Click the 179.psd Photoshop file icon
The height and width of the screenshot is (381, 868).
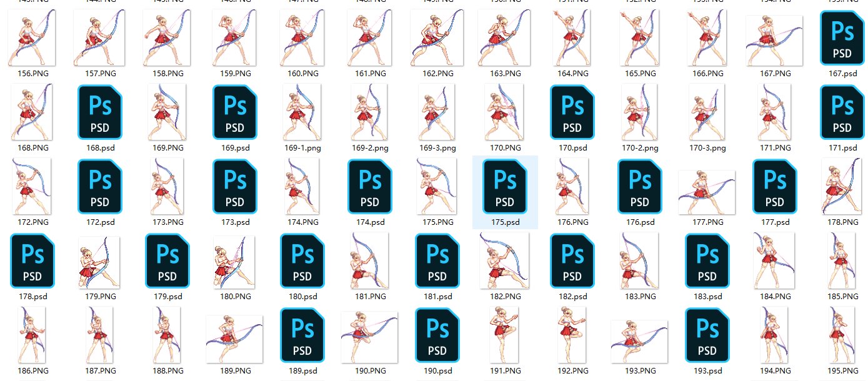coord(167,260)
